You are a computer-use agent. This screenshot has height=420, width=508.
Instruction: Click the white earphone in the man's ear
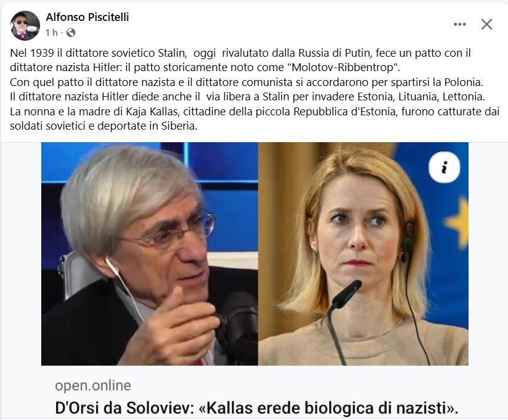pos(112,265)
